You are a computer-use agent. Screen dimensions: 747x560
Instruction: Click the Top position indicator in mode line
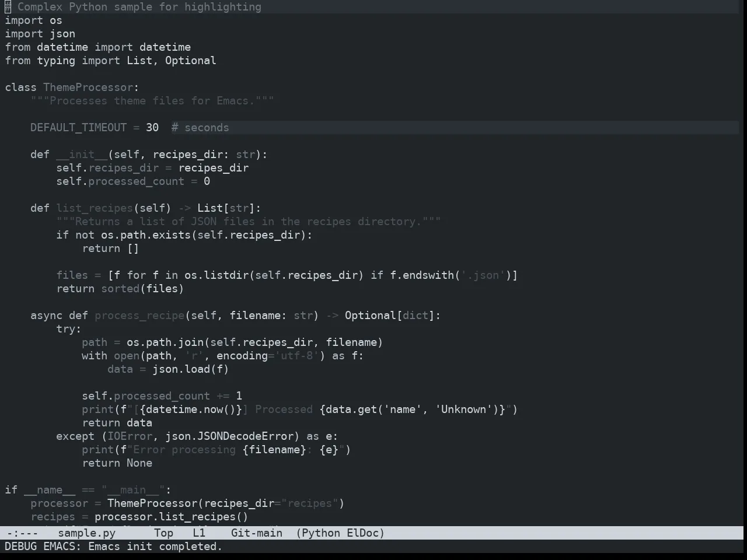click(x=163, y=533)
